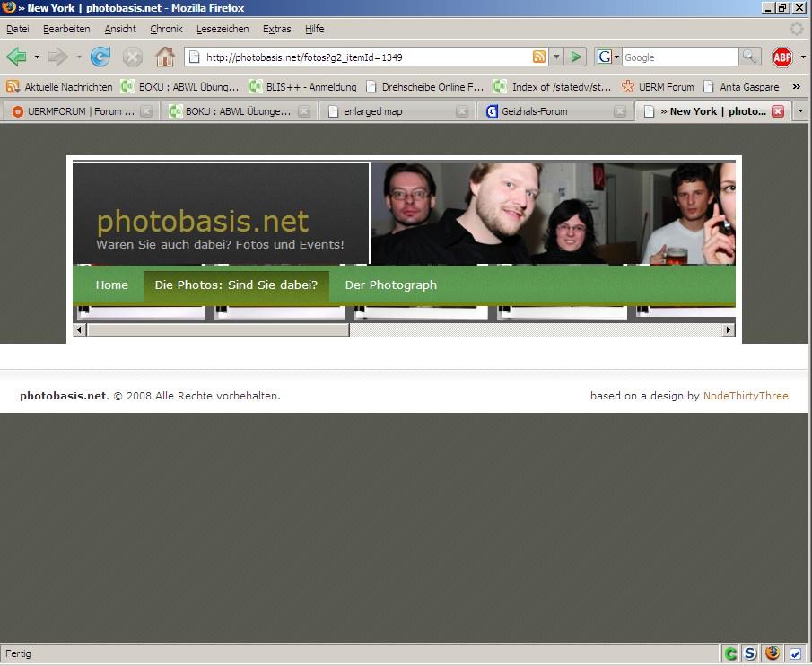Open the Bearbeiten menu
Image resolution: width=812 pixels, height=666 pixels.
(x=66, y=29)
